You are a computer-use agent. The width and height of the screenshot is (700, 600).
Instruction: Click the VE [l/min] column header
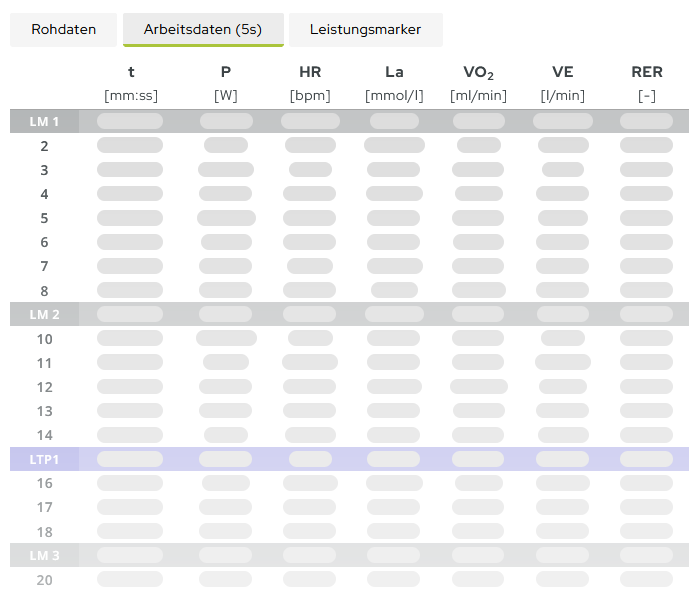[x=563, y=83]
